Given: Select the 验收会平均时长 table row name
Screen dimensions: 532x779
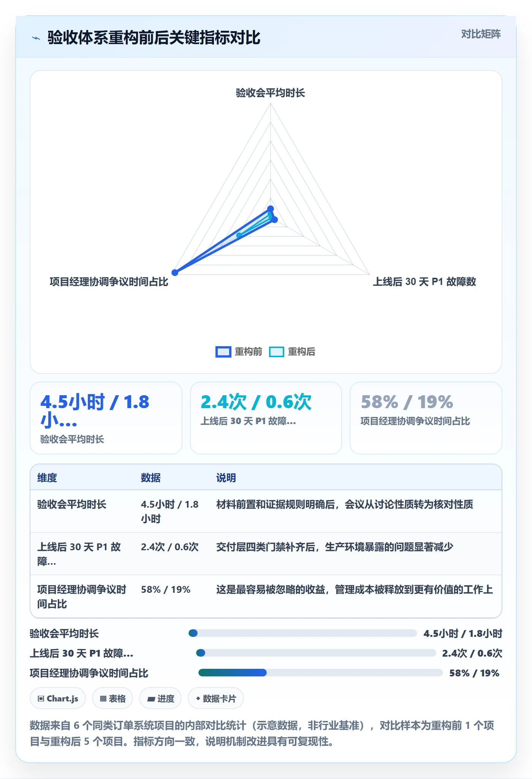Looking at the screenshot, I should tap(72, 504).
